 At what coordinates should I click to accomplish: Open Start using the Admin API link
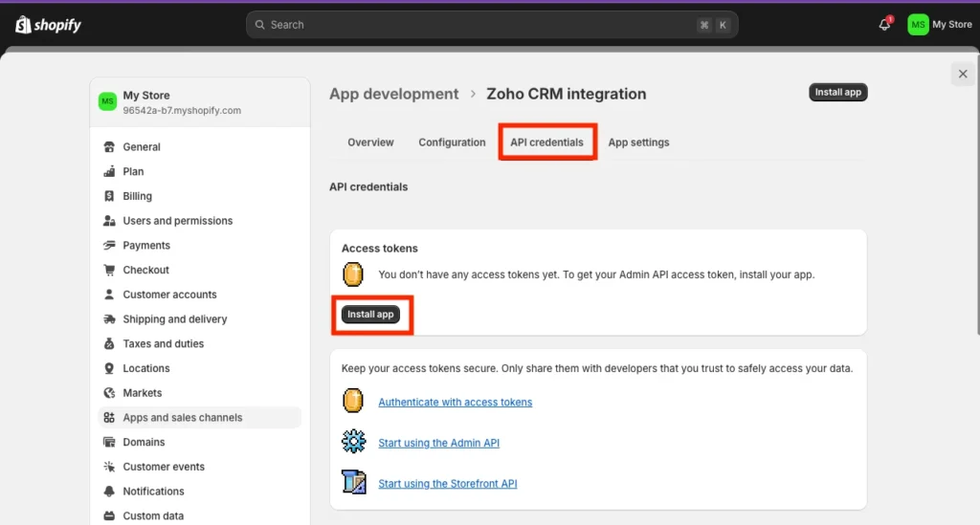pos(438,443)
